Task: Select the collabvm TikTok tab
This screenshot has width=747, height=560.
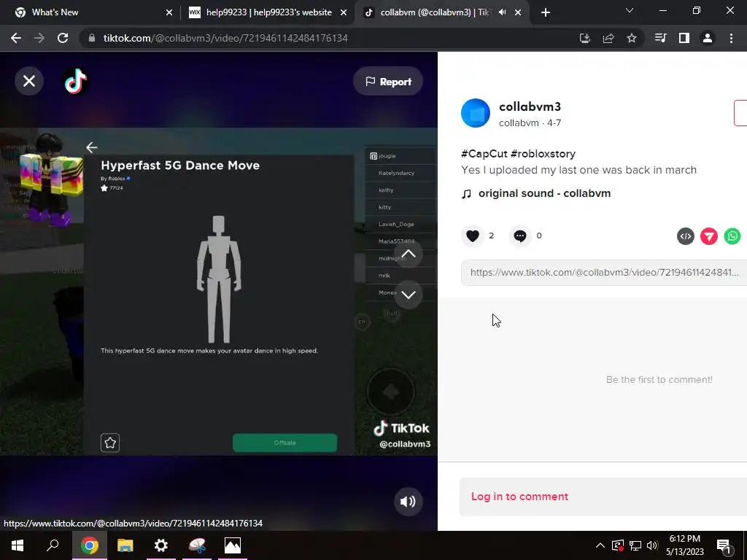Action: (x=433, y=12)
